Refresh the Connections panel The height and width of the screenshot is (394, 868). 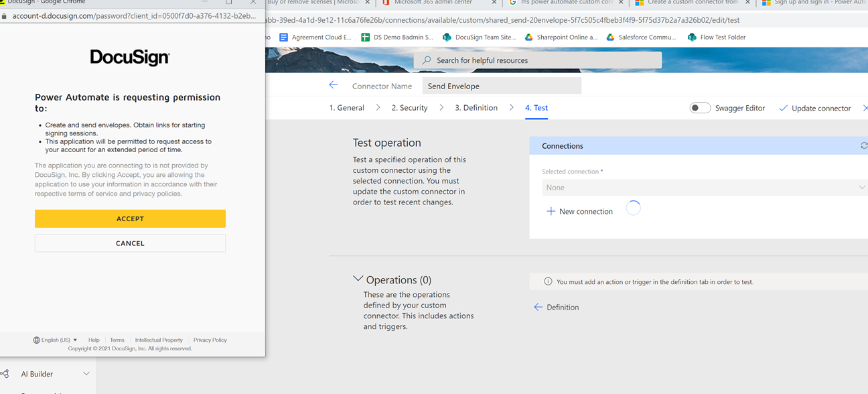point(863,145)
